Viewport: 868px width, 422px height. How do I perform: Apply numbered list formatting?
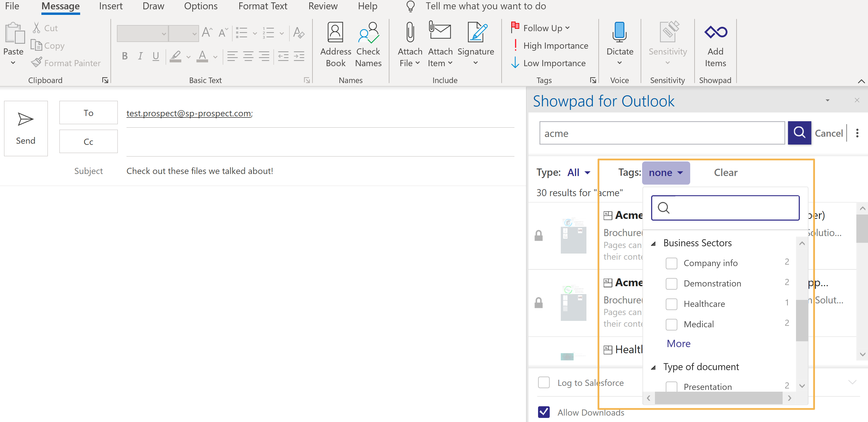click(x=268, y=33)
